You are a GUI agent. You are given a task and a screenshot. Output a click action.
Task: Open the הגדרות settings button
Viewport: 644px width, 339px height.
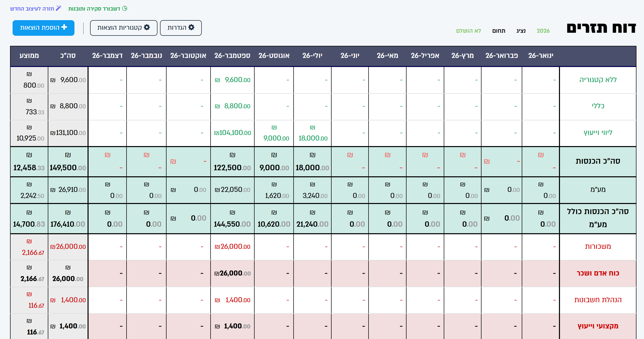(x=181, y=28)
